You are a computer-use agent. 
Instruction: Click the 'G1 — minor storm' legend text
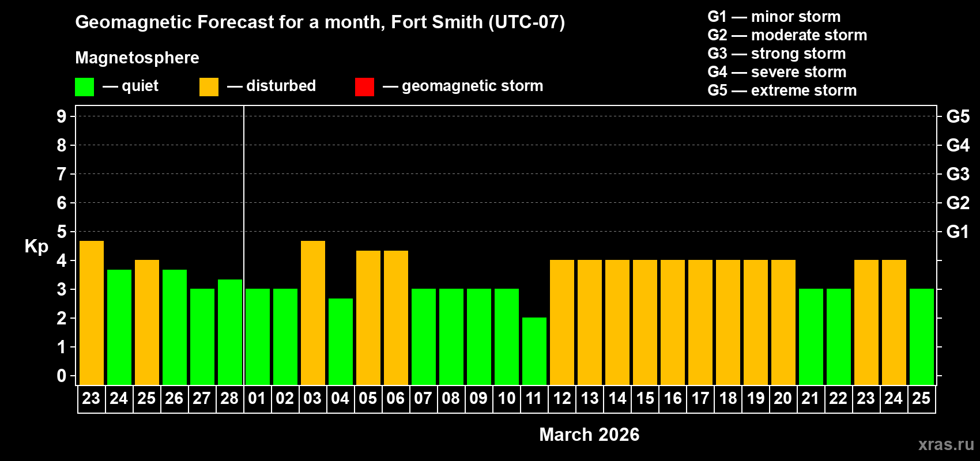point(774,17)
